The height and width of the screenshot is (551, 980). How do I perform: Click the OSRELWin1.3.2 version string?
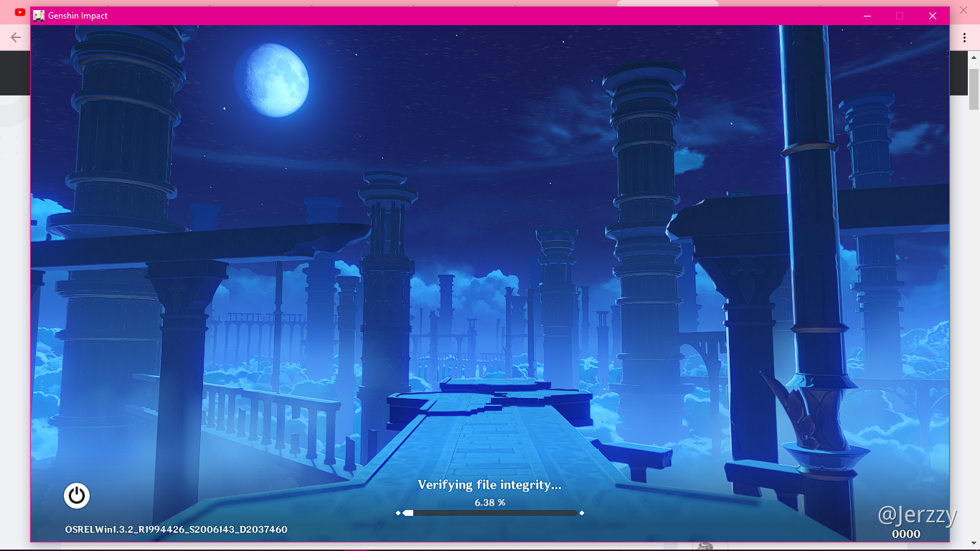coord(176,529)
